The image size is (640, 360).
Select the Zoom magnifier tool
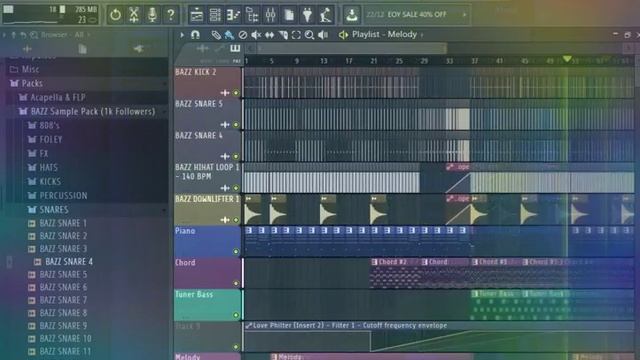tap(309, 35)
